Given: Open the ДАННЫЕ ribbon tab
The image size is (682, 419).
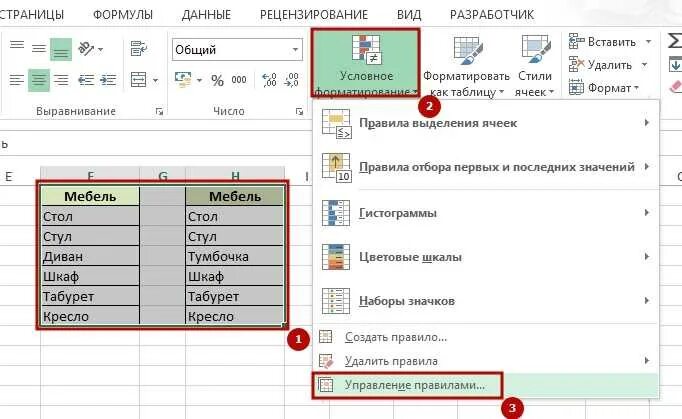Looking at the screenshot, I should click(206, 14).
